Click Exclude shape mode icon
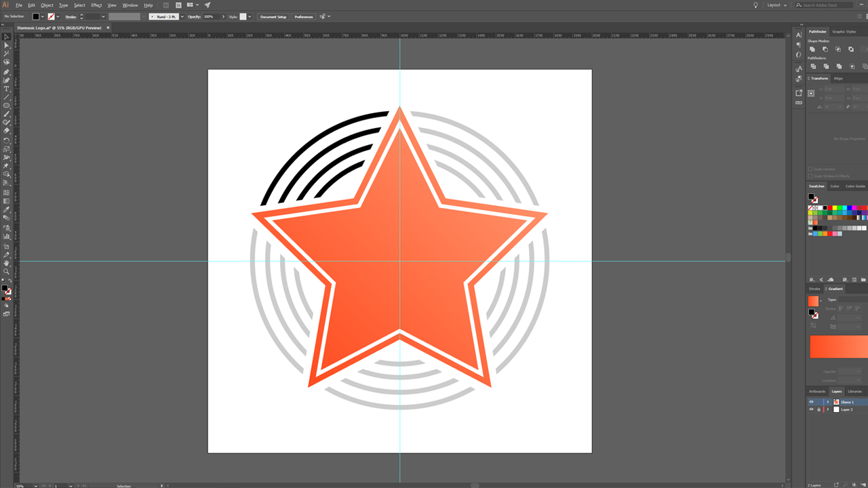868x488 pixels. pyautogui.click(x=851, y=49)
